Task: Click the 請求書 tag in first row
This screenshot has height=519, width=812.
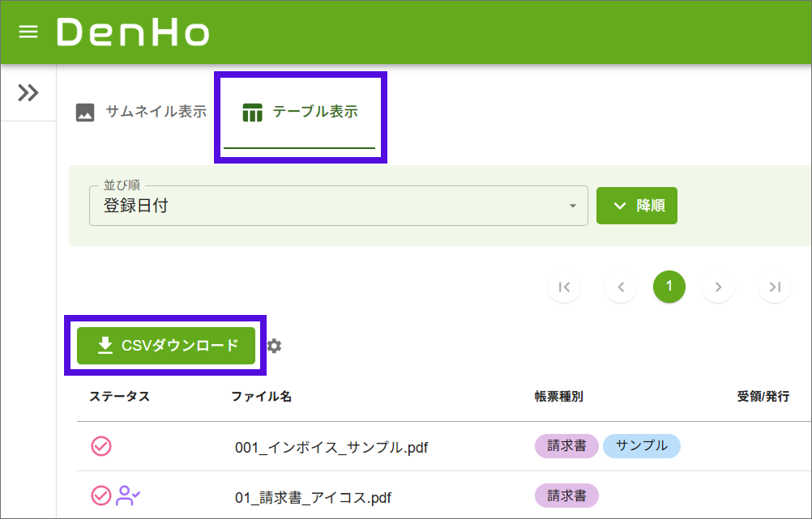Action: click(566, 445)
